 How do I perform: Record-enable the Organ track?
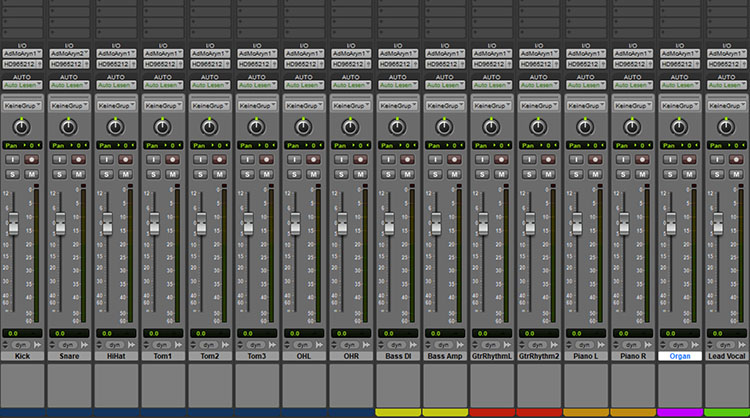689,160
